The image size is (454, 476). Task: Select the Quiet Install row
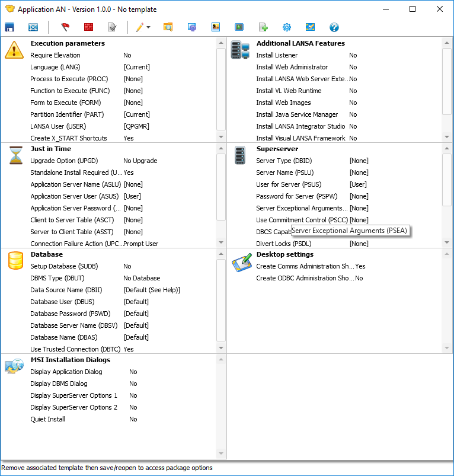point(123,419)
